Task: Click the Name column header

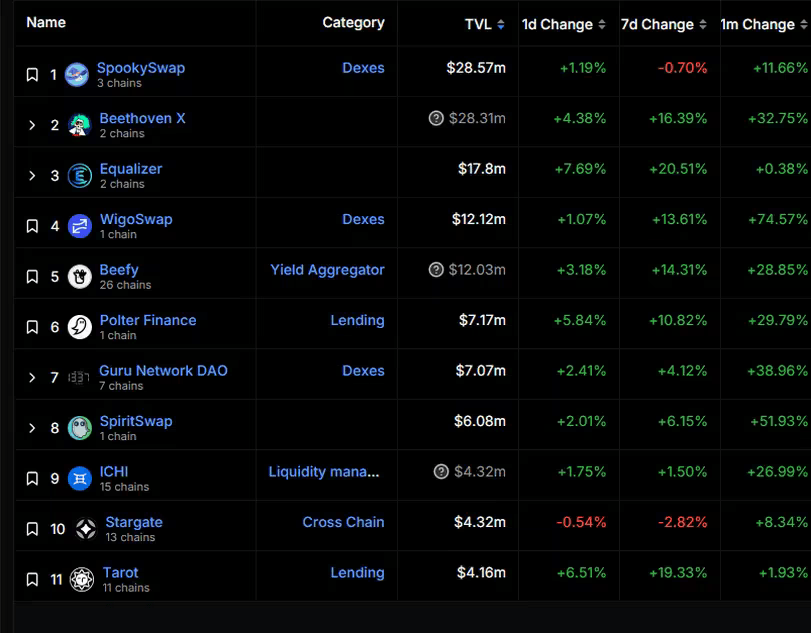Action: click(x=46, y=22)
